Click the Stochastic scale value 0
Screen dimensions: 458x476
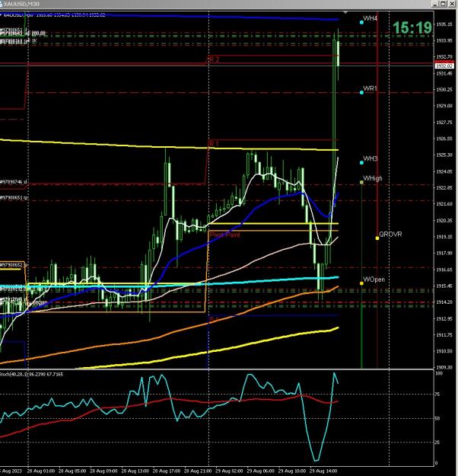[x=437, y=463]
